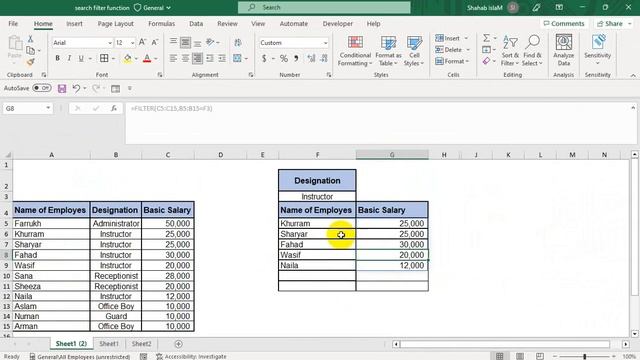Select cell with 50,000 salary
The width and height of the screenshot is (640, 360).
(167, 223)
